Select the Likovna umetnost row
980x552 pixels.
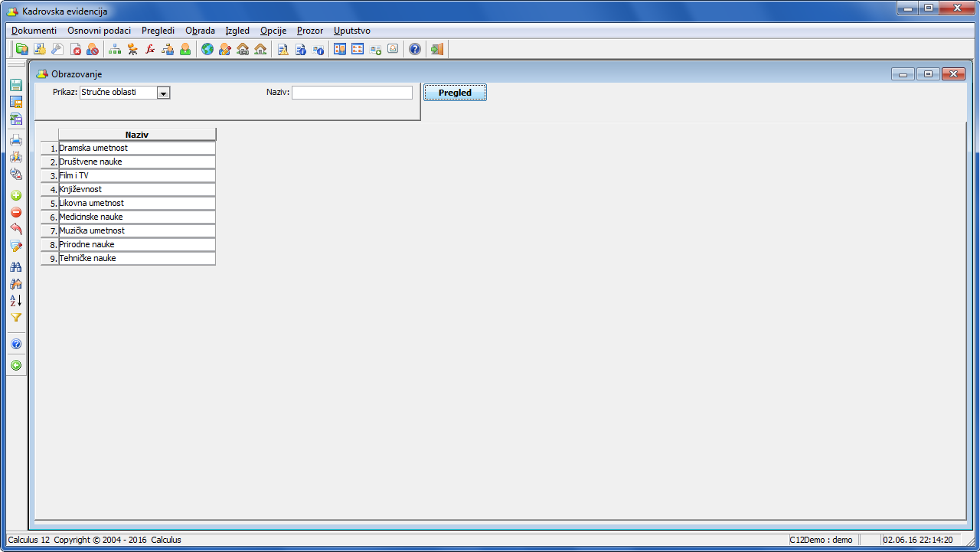[x=137, y=203]
